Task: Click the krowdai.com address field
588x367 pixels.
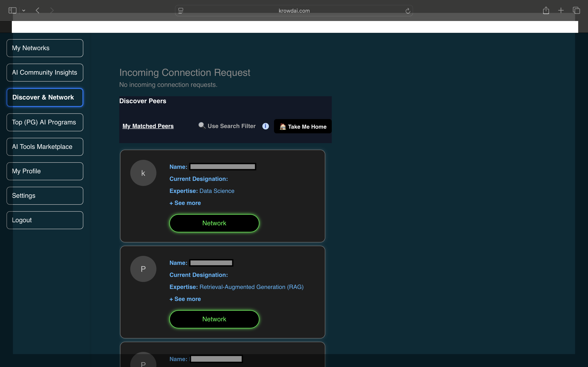Action: (x=294, y=11)
